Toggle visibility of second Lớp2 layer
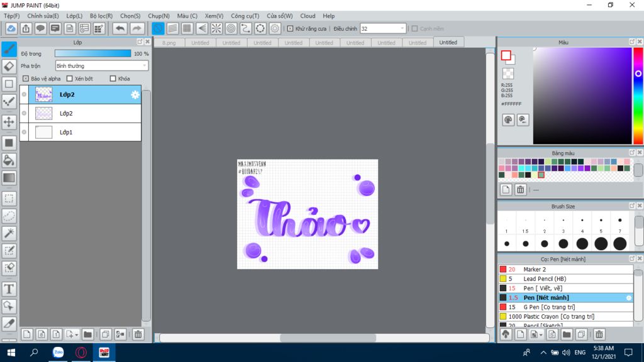Screen dimensions: 644x362 point(25,113)
